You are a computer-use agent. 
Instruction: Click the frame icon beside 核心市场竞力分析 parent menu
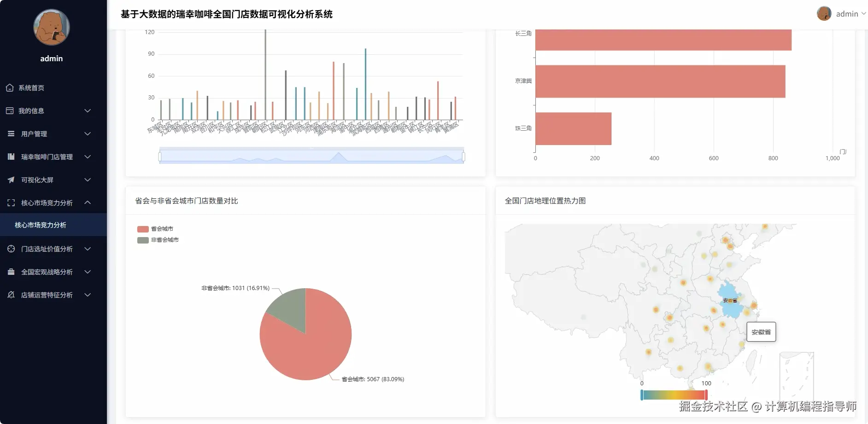tap(11, 203)
